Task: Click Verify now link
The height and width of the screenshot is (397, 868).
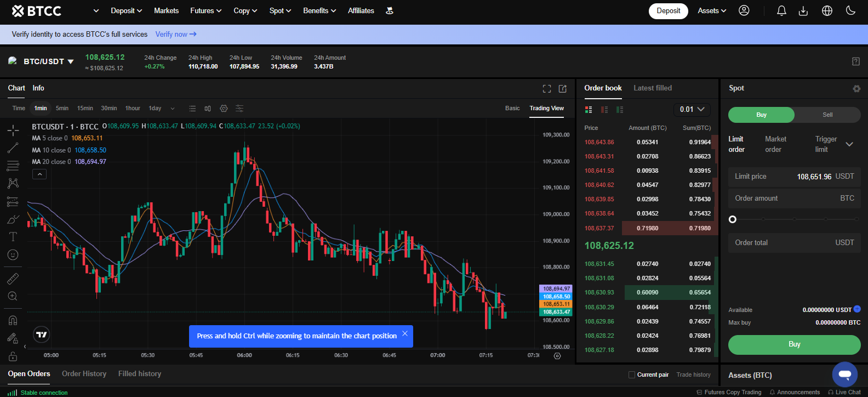Action: 176,34
